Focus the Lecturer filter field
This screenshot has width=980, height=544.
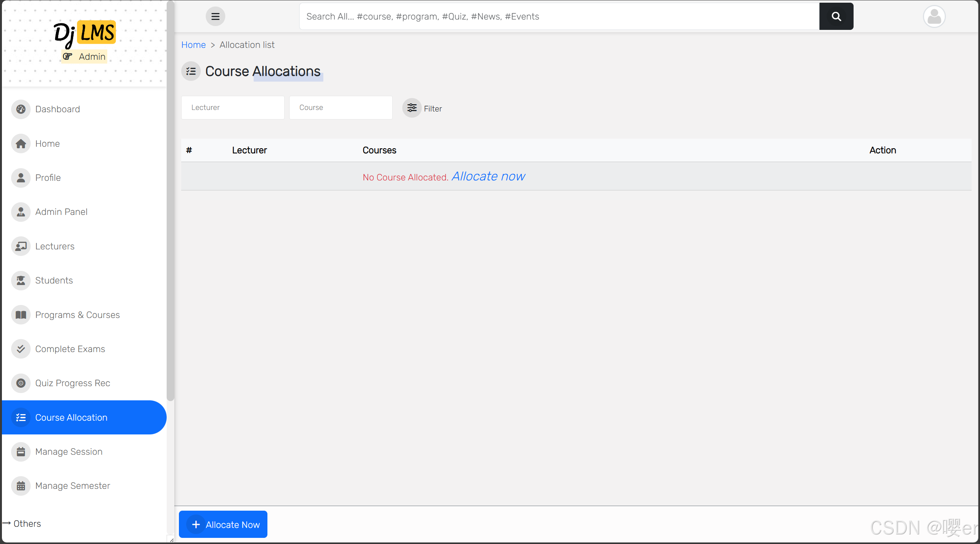[233, 108]
